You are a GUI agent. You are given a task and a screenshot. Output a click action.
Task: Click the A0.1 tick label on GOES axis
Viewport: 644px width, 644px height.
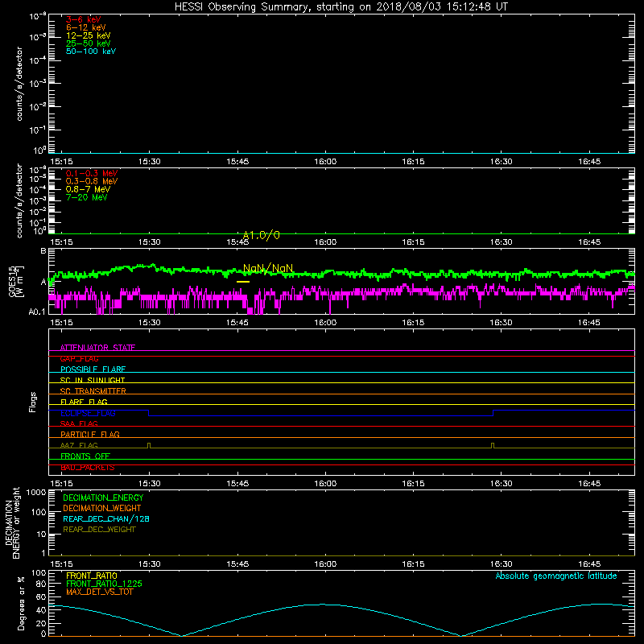(x=36, y=312)
